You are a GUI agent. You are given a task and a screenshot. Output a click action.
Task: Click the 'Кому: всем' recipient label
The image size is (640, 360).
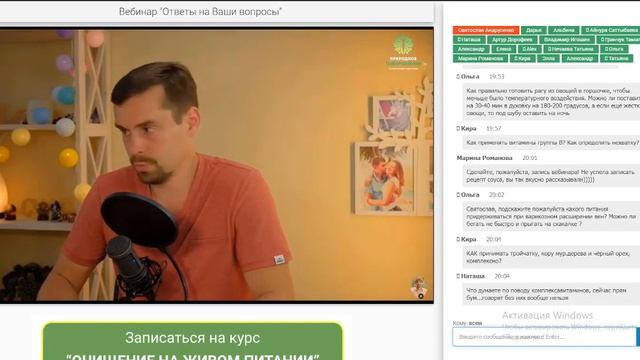pos(467,323)
